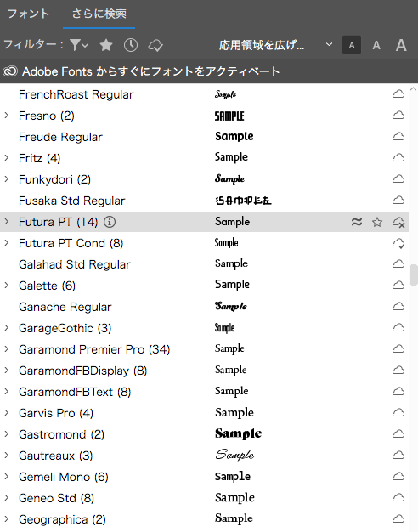Screen dimensions: 418x532
Task: Click Futura PT Cond activated cloud icon
Action: (x=398, y=243)
